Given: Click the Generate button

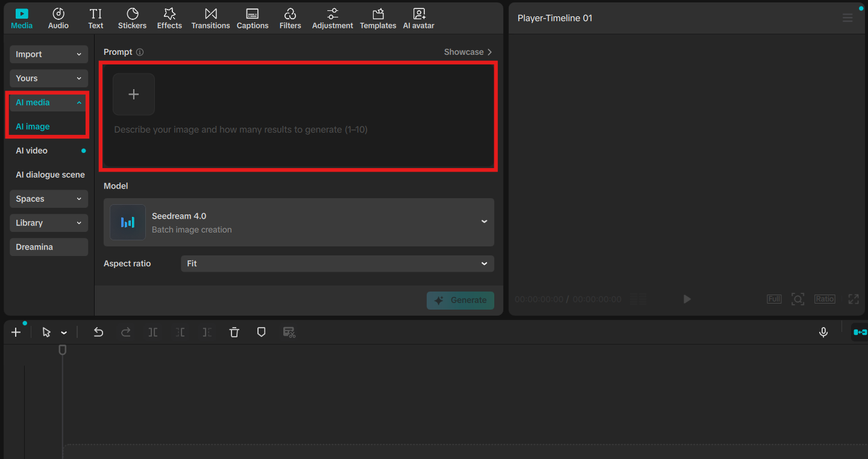Looking at the screenshot, I should (x=461, y=301).
